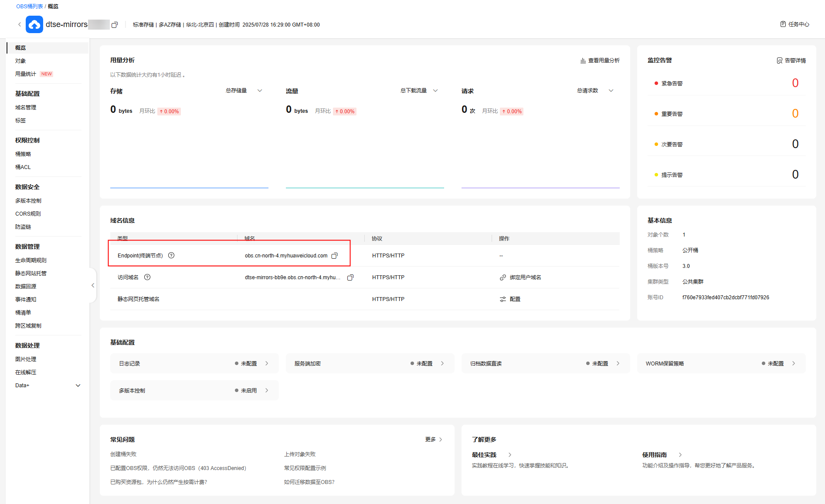Click the back arrow beside bucket icon

(20, 24)
